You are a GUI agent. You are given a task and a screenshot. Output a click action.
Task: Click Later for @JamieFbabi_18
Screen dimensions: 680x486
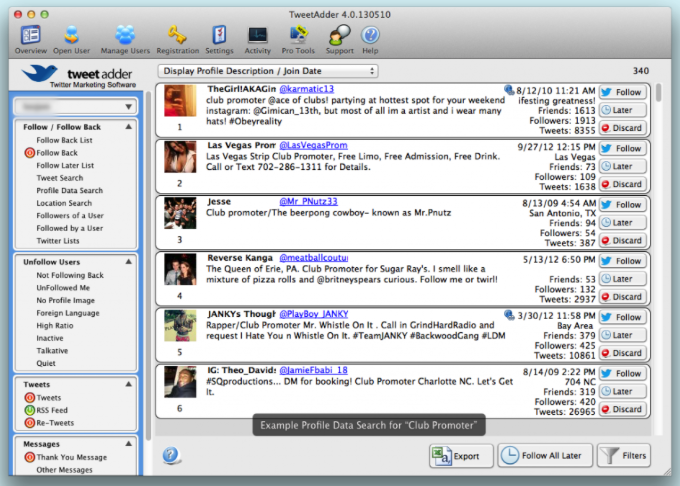click(x=623, y=391)
